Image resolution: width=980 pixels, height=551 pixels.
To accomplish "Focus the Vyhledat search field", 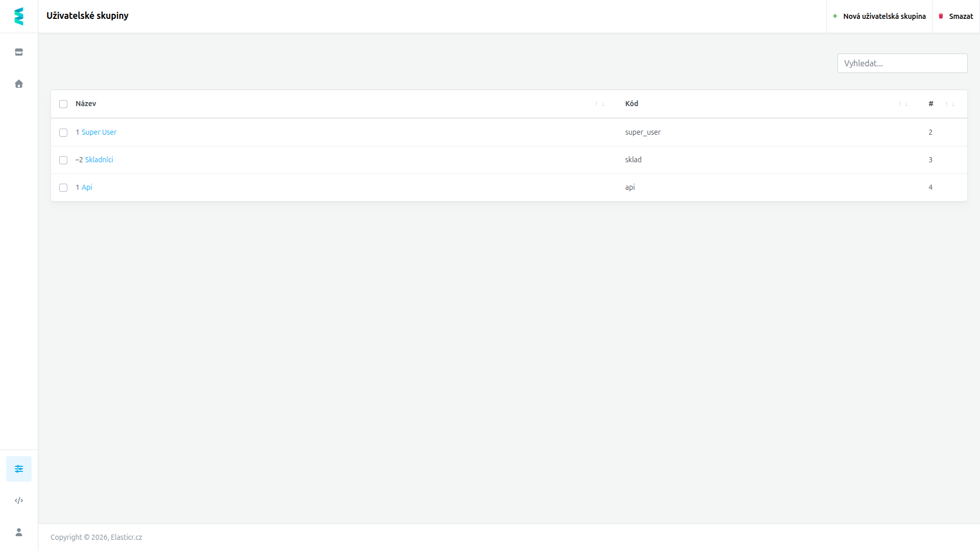I will (902, 63).
